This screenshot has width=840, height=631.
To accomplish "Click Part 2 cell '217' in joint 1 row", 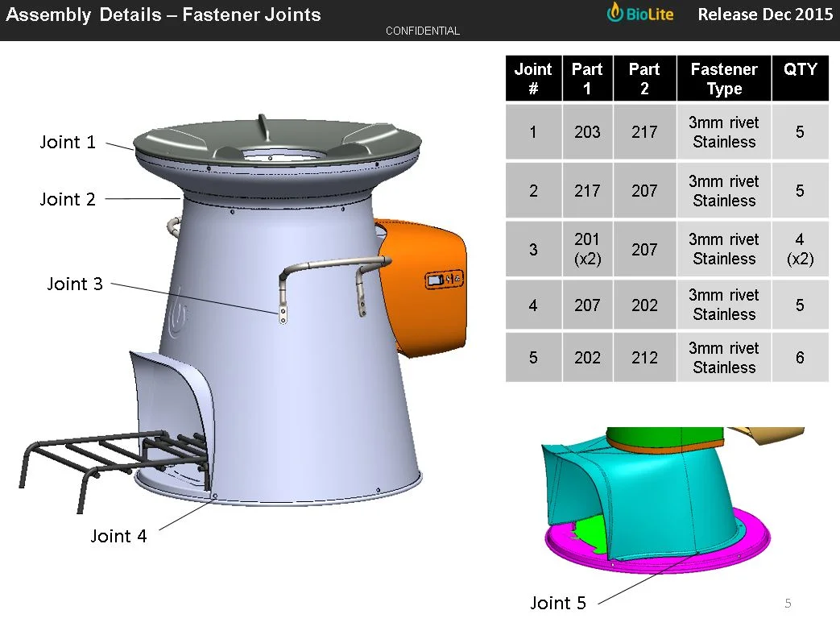I will tap(644, 132).
